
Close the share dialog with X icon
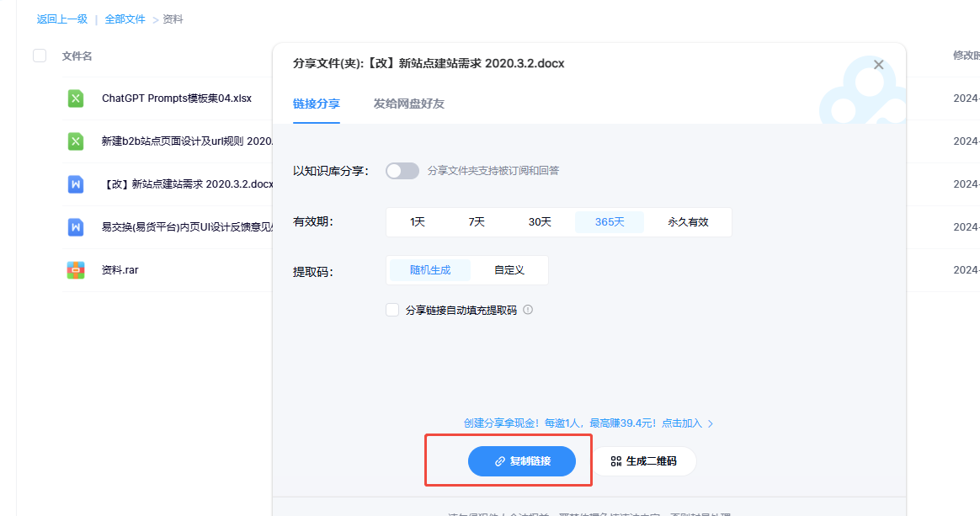coord(878,65)
